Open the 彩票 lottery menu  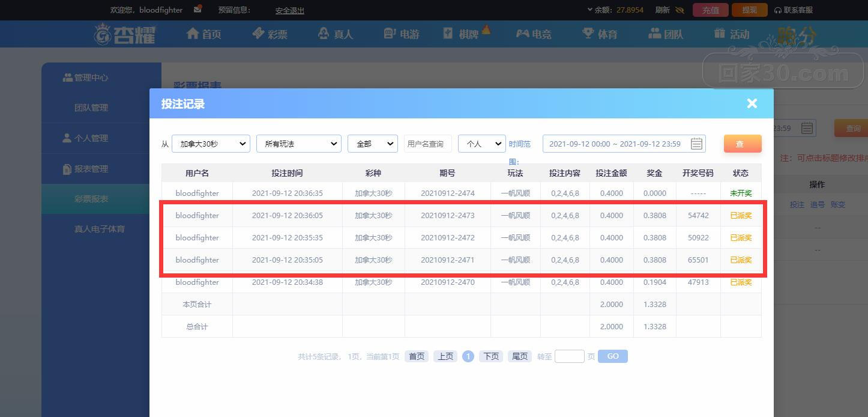270,34
